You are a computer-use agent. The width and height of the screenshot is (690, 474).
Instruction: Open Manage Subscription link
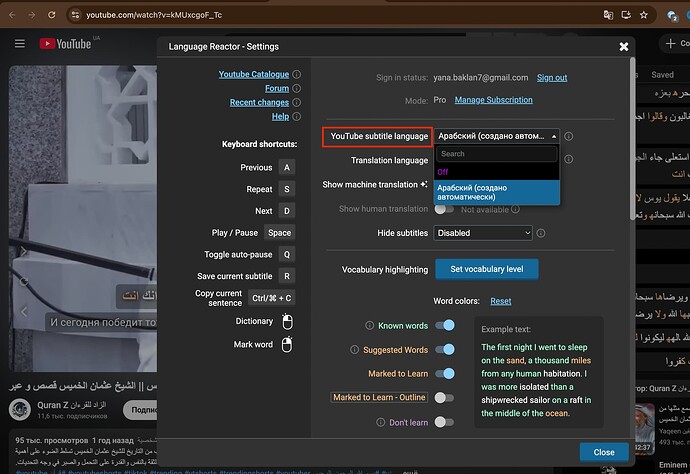493,100
